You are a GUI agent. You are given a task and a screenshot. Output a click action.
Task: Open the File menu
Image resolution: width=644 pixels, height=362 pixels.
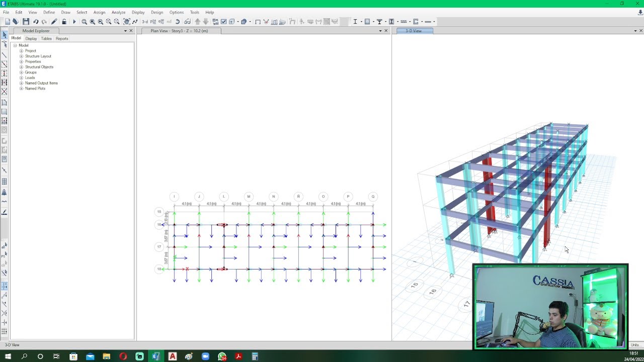(x=6, y=12)
